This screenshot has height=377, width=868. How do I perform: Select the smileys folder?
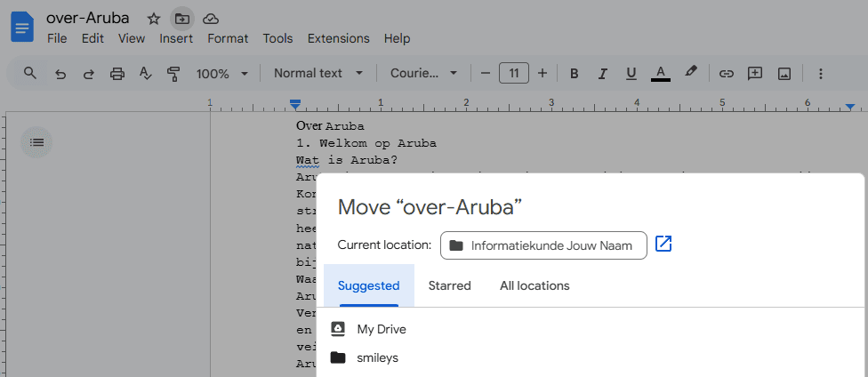[x=377, y=357]
